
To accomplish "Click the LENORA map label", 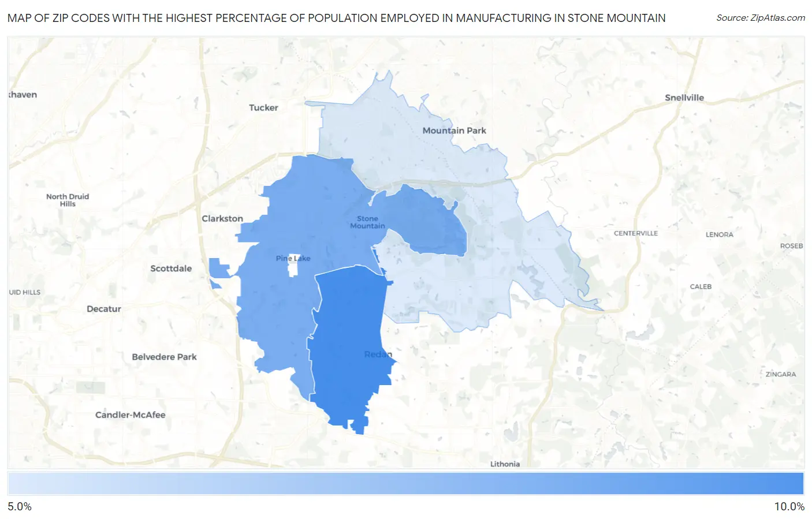I will click(x=719, y=234).
